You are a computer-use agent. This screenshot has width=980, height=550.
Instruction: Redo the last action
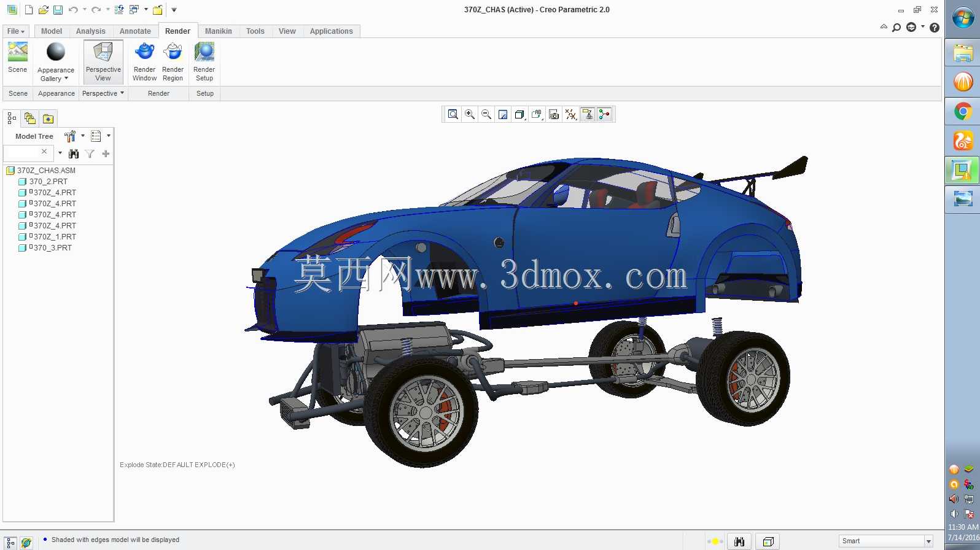pos(96,10)
